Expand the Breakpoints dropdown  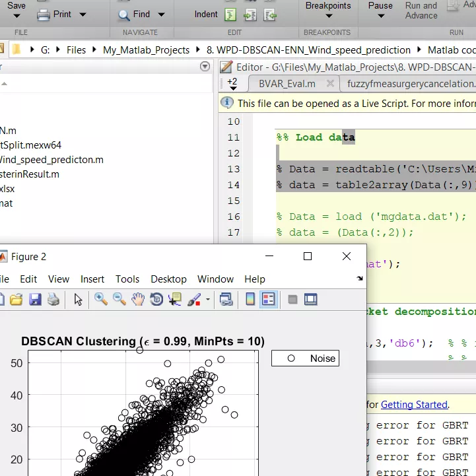coord(329,16)
